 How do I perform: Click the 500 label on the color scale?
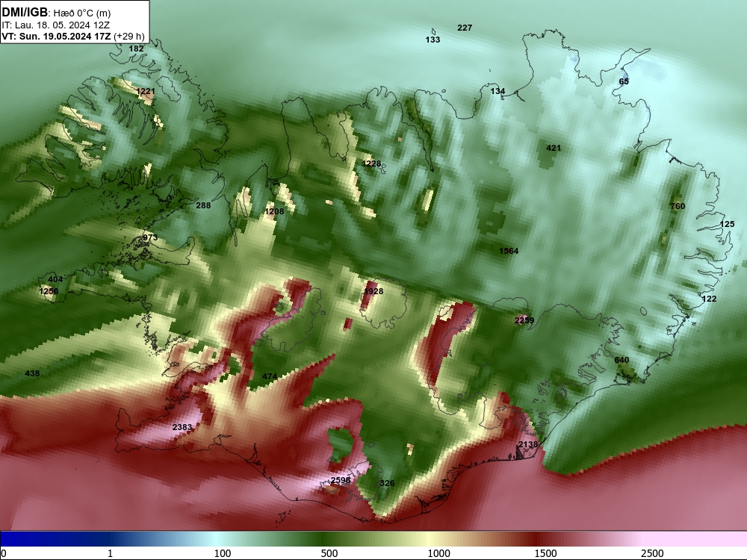coord(329,553)
